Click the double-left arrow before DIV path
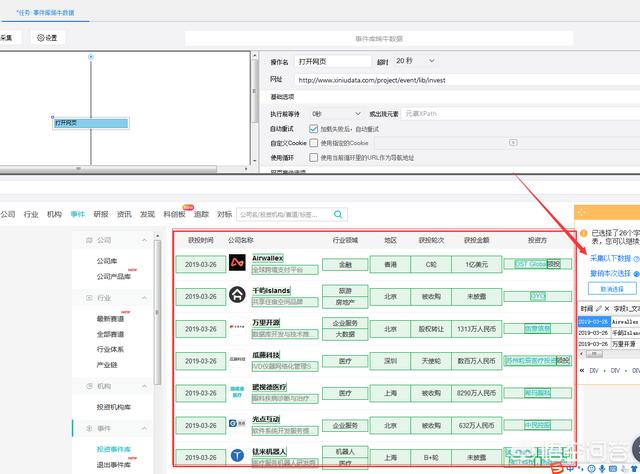 point(582,370)
